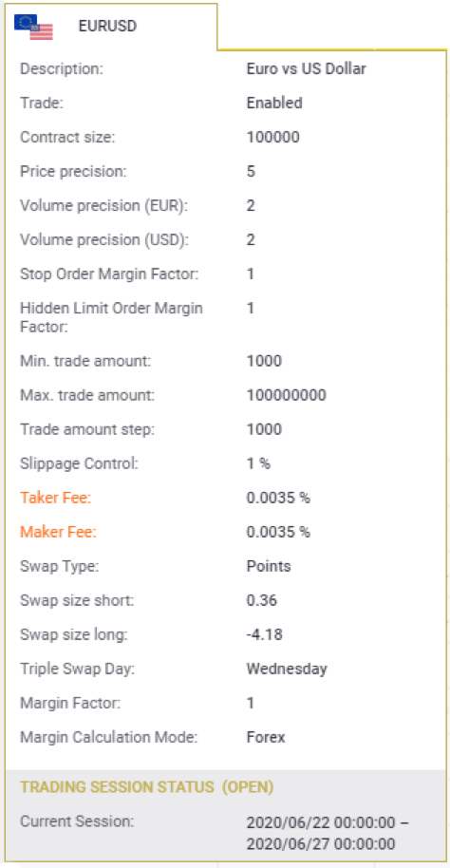Select the Swap size long value -4.18
450x868 pixels.
pos(264,634)
